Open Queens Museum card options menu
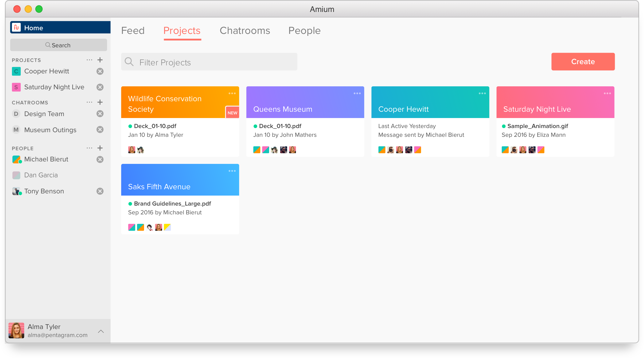 pyautogui.click(x=357, y=93)
